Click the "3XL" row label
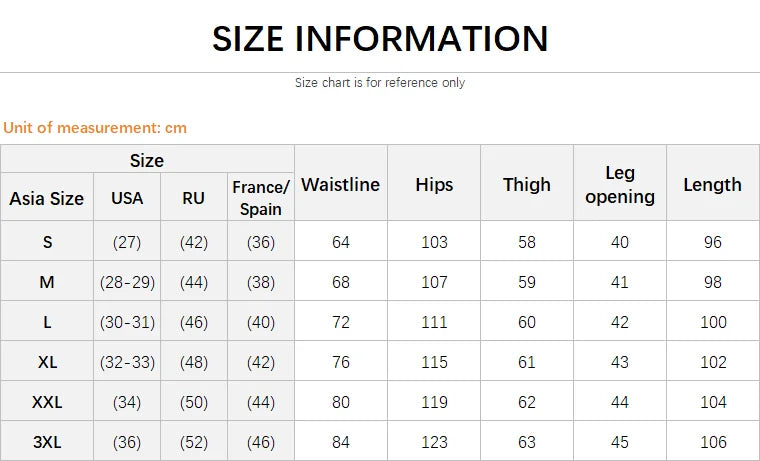Image resolution: width=760 pixels, height=461 pixels. click(47, 442)
